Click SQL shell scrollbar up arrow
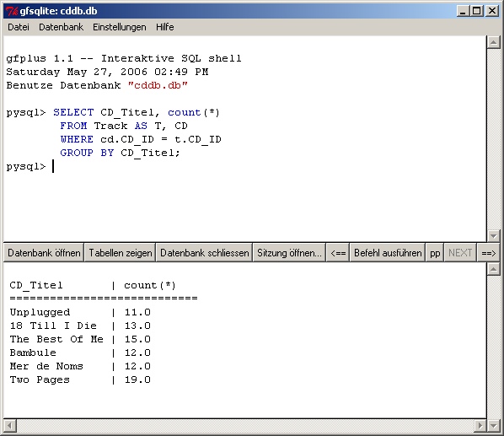Image resolution: width=504 pixels, height=436 pixels. coord(493,42)
